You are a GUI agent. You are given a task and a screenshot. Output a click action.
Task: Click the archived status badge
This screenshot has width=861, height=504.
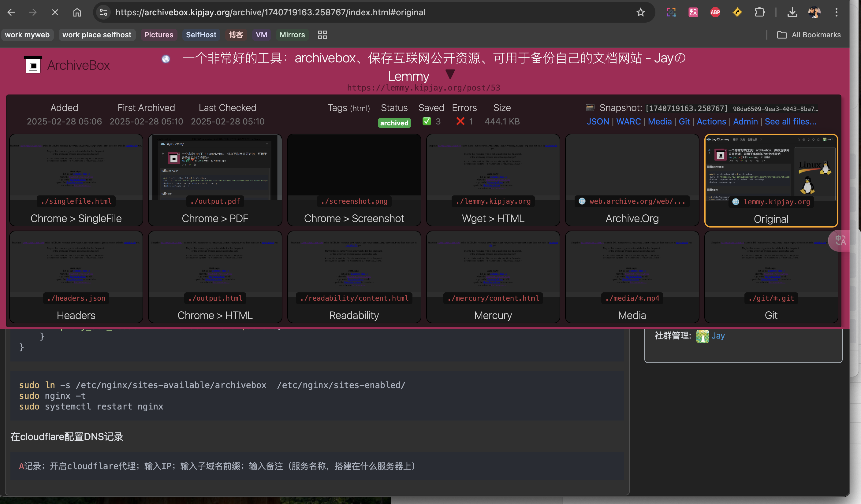394,123
